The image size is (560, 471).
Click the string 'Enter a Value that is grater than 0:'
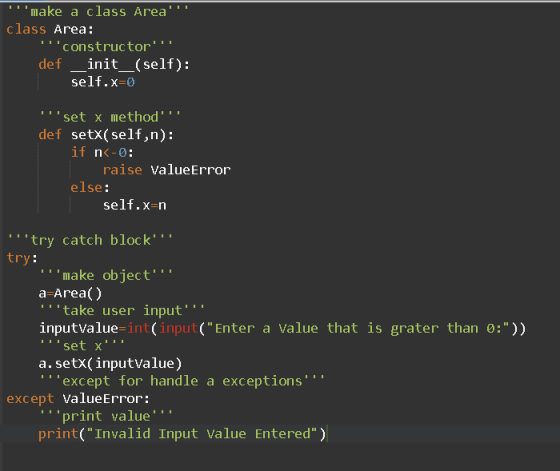(358, 328)
